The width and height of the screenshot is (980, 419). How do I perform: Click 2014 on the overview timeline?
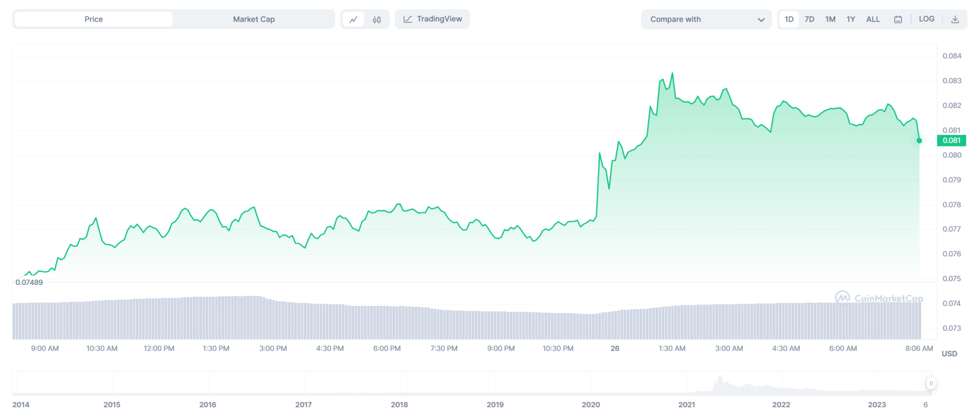click(x=21, y=405)
